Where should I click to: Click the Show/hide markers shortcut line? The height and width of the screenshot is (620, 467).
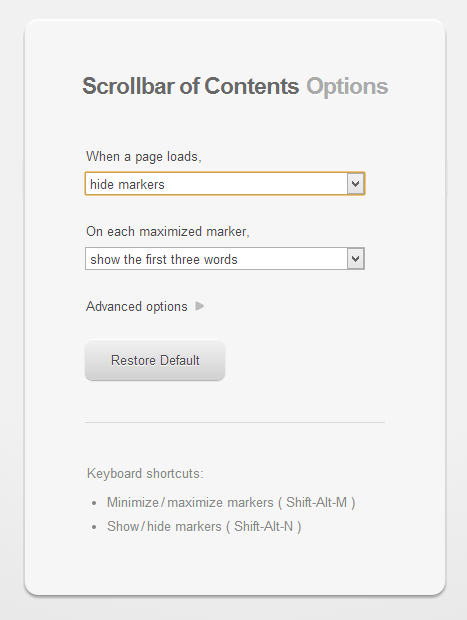click(204, 527)
